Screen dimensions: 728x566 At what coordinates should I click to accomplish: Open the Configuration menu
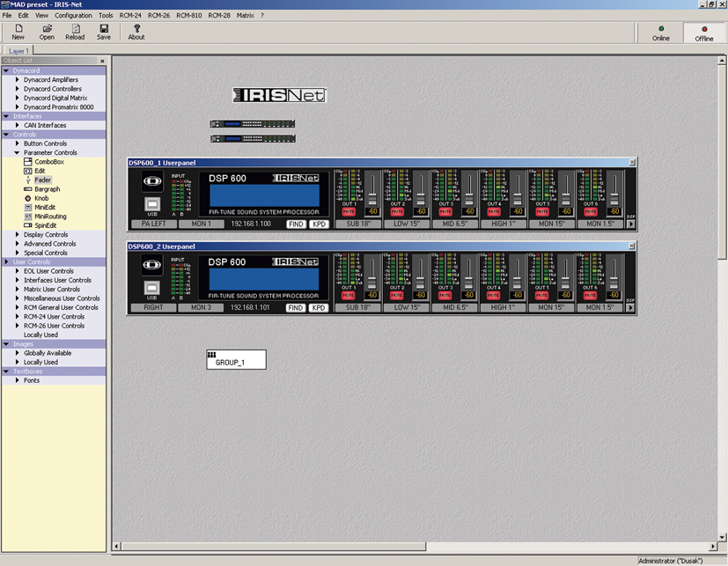pos(73,15)
